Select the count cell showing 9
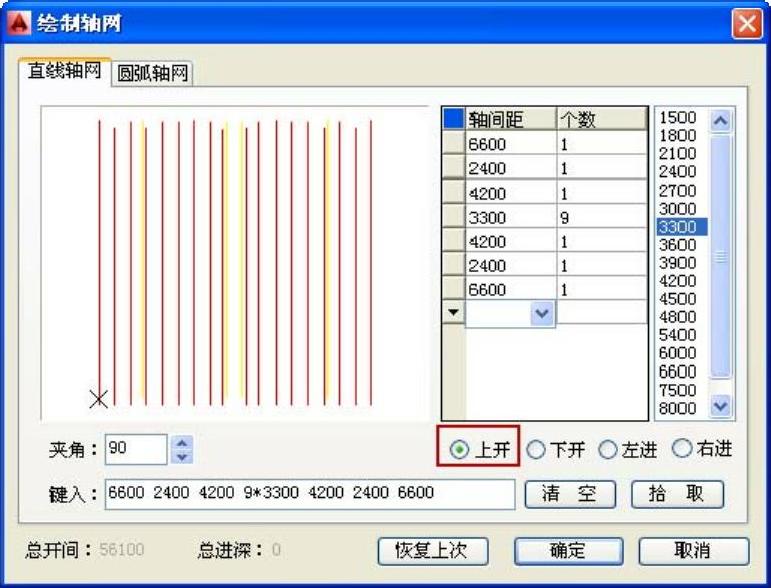The image size is (771, 588). (602, 217)
